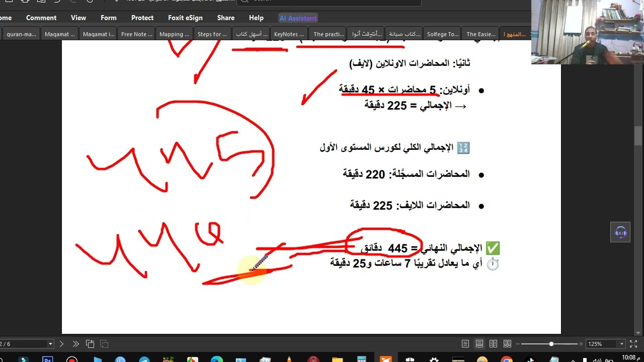Switch to the أسهل كتاب document tab

point(251,34)
